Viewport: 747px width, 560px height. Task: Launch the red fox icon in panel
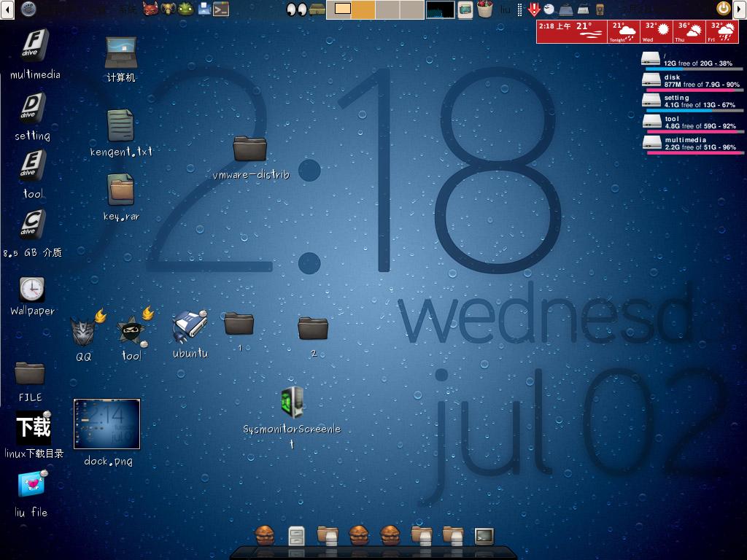(150, 9)
